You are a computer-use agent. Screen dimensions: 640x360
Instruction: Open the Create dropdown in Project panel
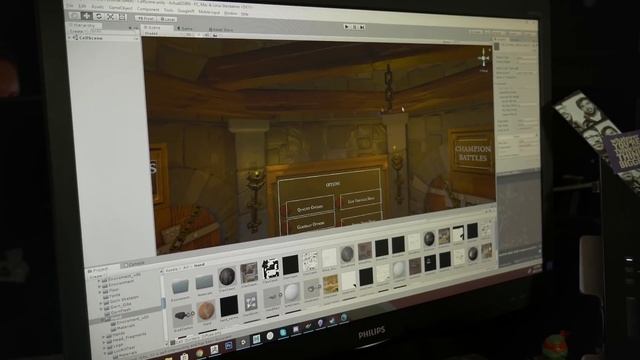coord(96,276)
